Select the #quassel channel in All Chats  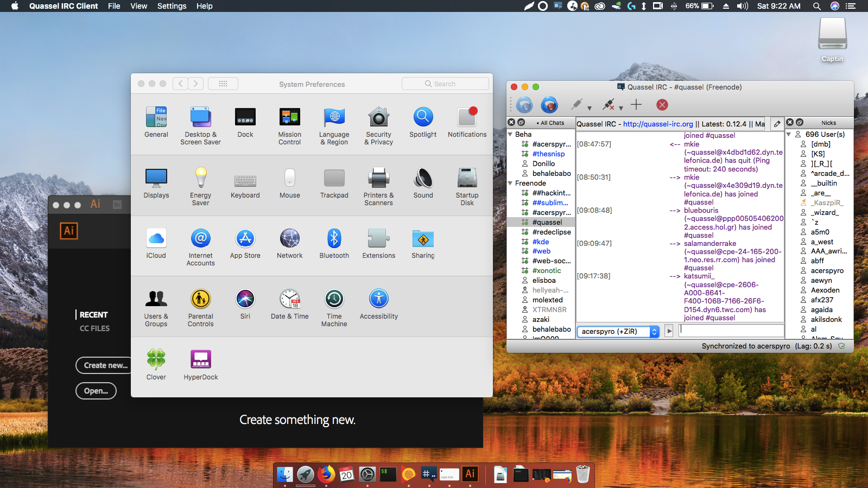click(x=541, y=222)
